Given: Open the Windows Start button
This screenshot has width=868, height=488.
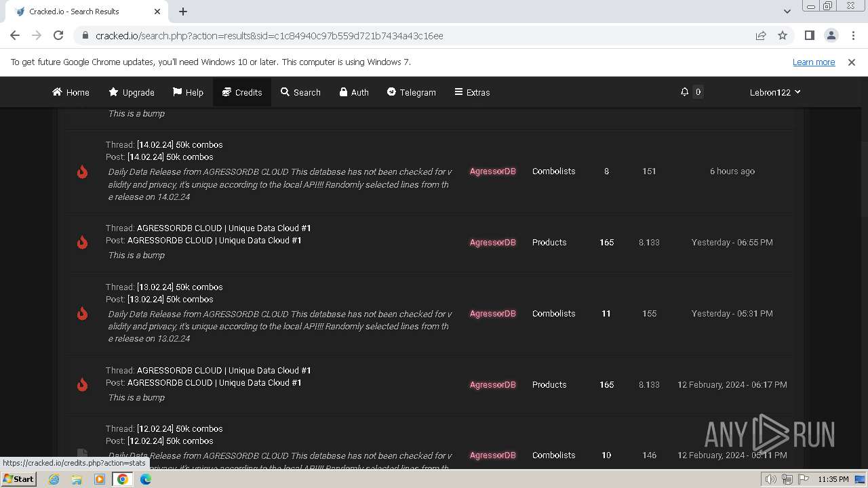Looking at the screenshot, I should click(x=19, y=479).
